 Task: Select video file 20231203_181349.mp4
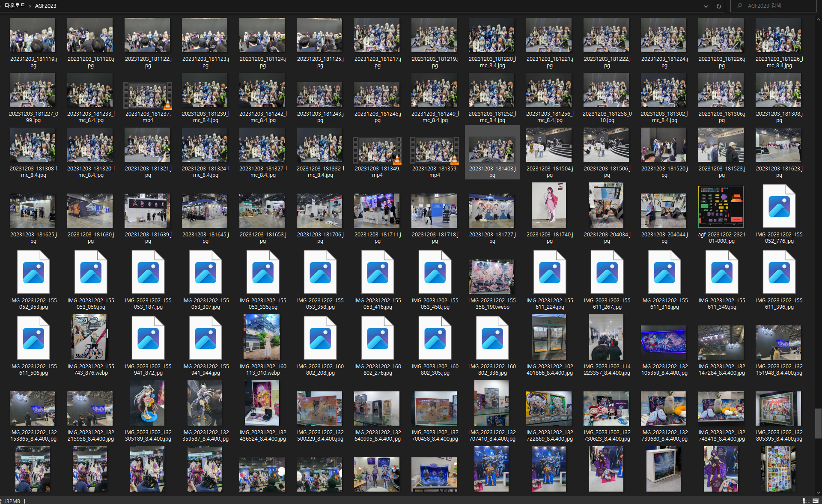click(x=377, y=150)
